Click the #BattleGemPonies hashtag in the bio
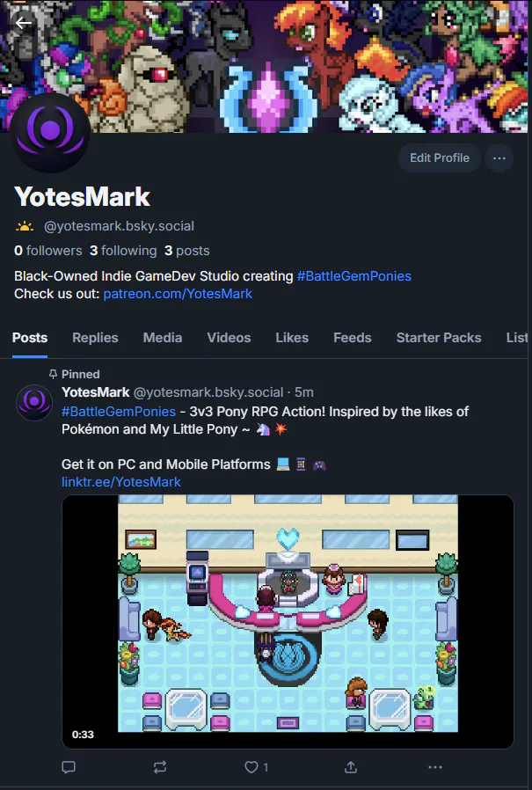Viewport: 532px width, 790px height. pyautogui.click(x=354, y=276)
